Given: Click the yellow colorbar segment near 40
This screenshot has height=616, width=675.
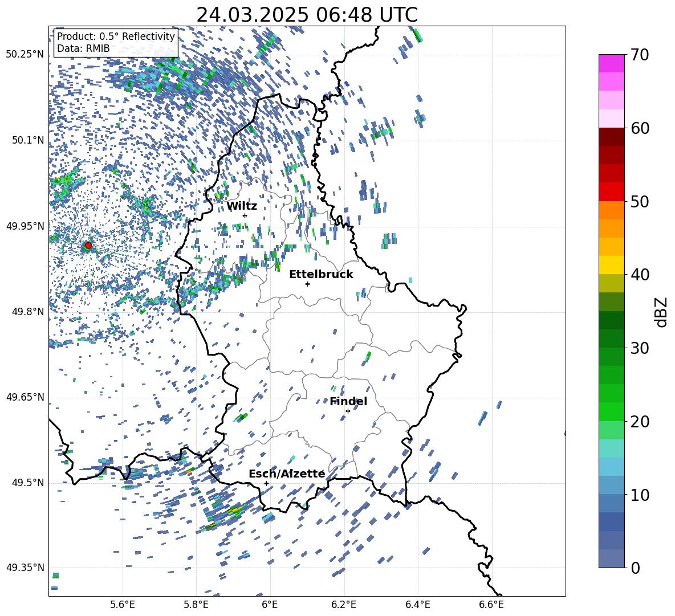Looking at the screenshot, I should click(611, 265).
